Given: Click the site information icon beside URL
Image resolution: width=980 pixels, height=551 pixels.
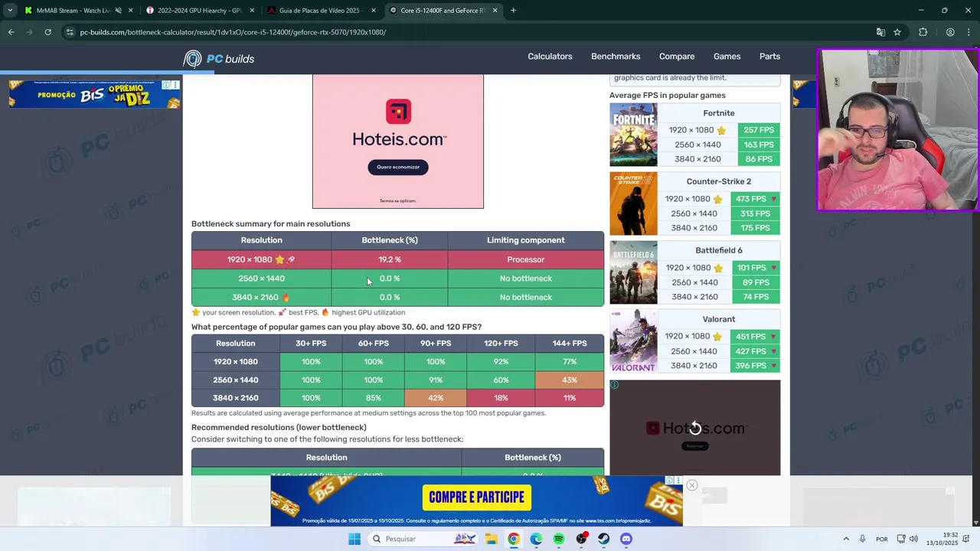Looking at the screenshot, I should [70, 32].
